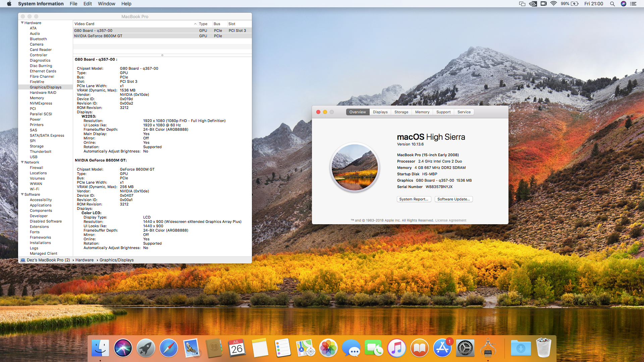
Task: Switch to the Service tab
Action: [464, 112]
